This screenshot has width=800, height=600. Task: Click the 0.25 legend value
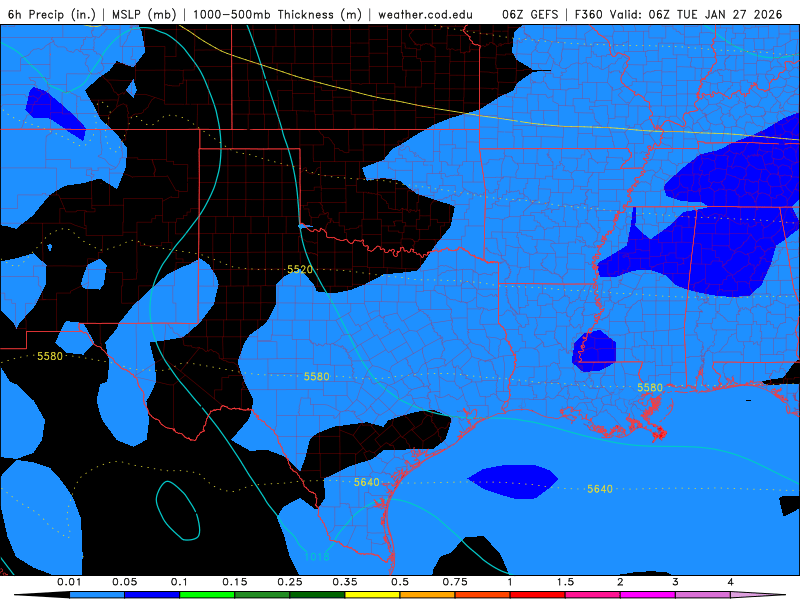[x=290, y=582]
